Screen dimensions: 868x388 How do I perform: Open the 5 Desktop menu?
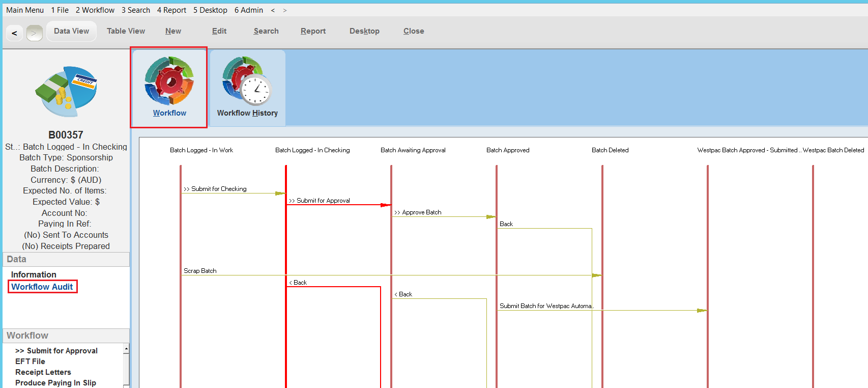(210, 10)
